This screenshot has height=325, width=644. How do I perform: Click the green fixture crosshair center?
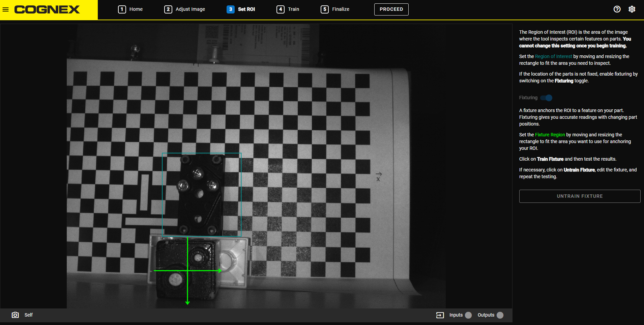[x=187, y=270]
